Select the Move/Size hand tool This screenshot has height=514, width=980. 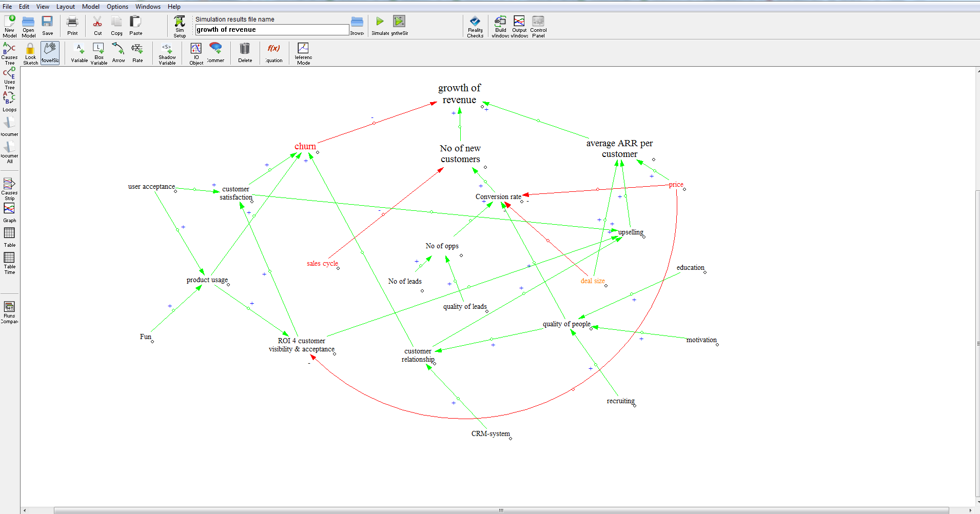coord(50,53)
